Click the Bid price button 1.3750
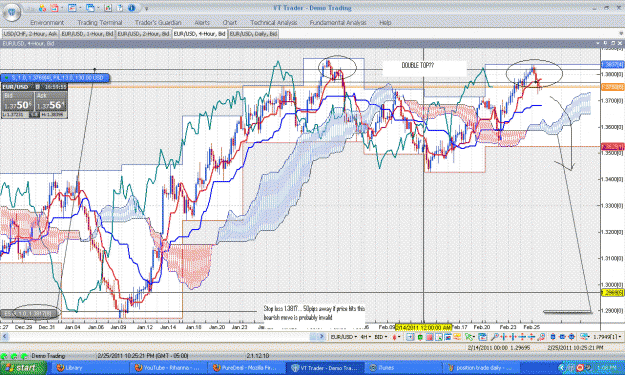 click(18, 102)
